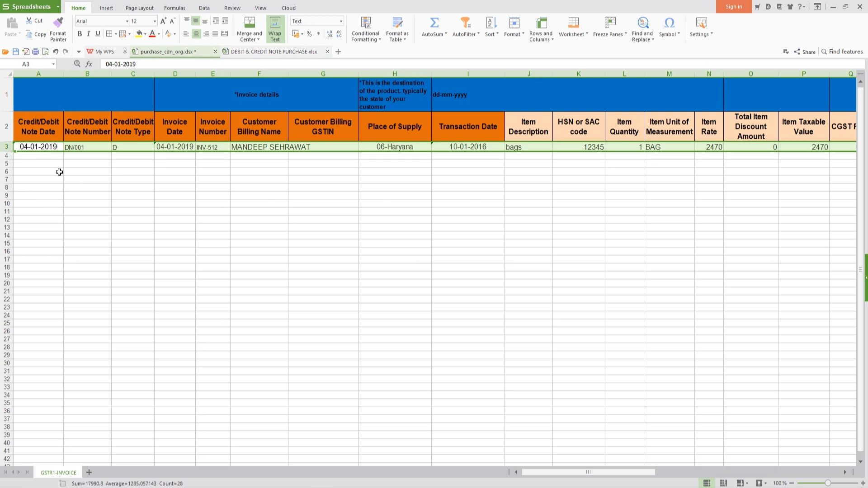Undo the last action
This screenshot has width=868, height=488.
56,52
